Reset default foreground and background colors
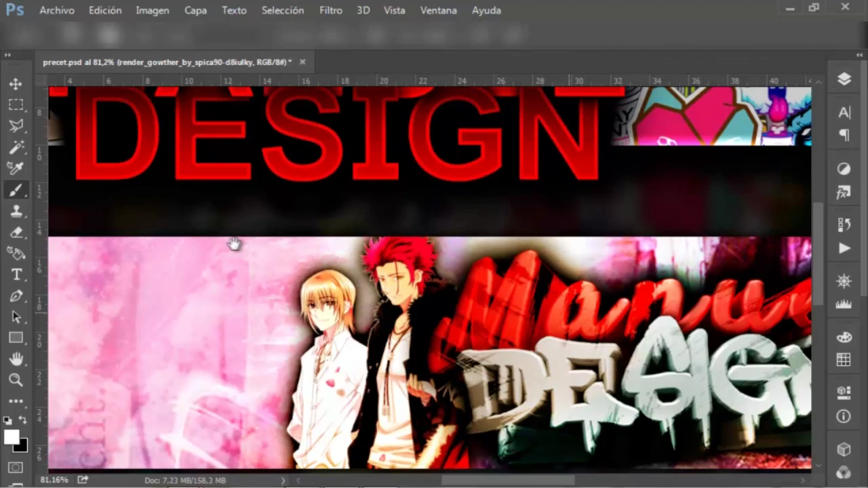868x488 pixels. [x=7, y=420]
